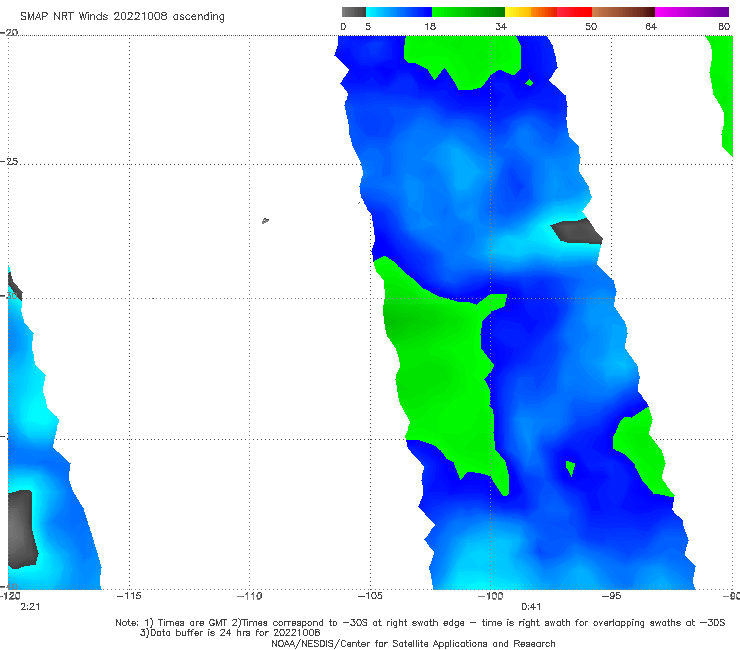740x650 pixels.
Task: Click the swath time label '2:21'
Action: pyautogui.click(x=30, y=607)
